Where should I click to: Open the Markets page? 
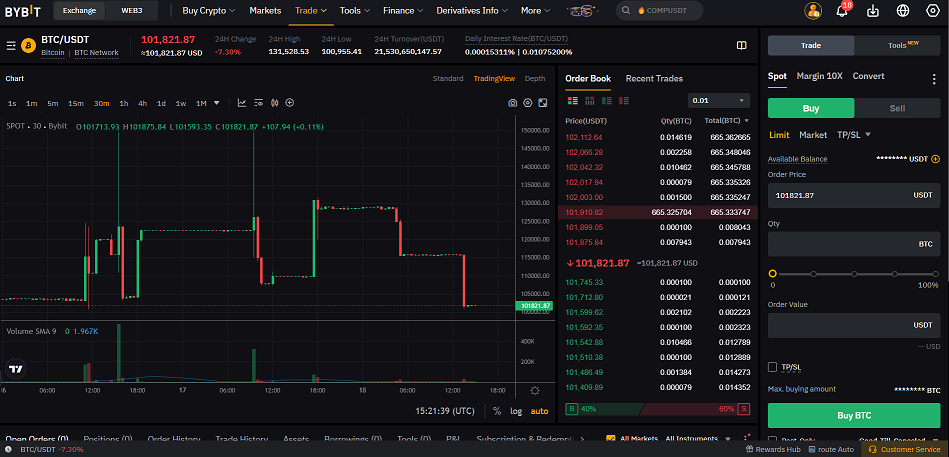[x=265, y=10]
